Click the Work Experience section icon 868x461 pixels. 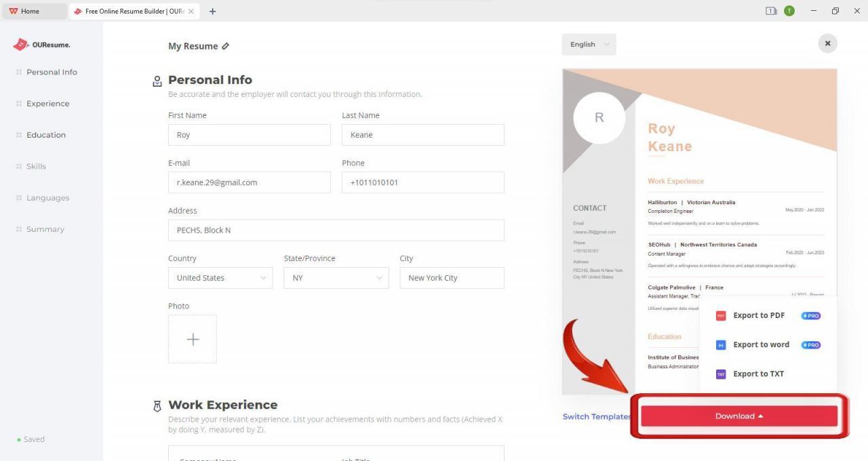pos(157,405)
